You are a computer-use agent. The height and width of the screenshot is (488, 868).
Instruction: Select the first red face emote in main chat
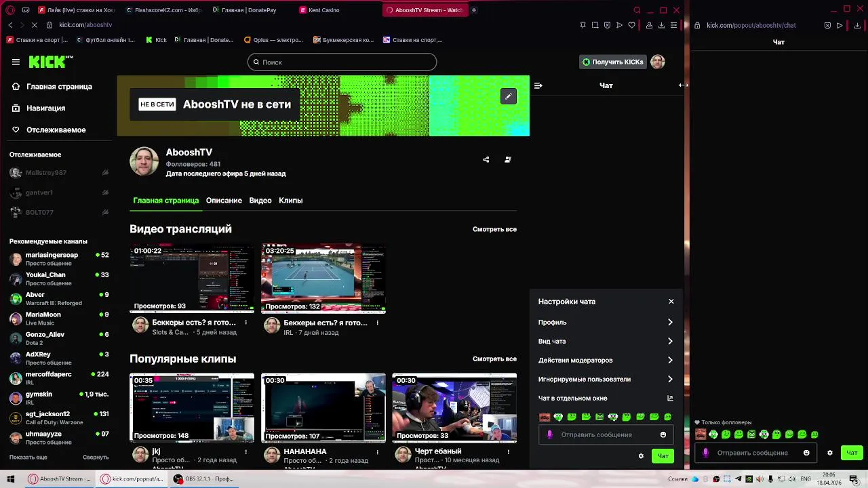click(545, 417)
